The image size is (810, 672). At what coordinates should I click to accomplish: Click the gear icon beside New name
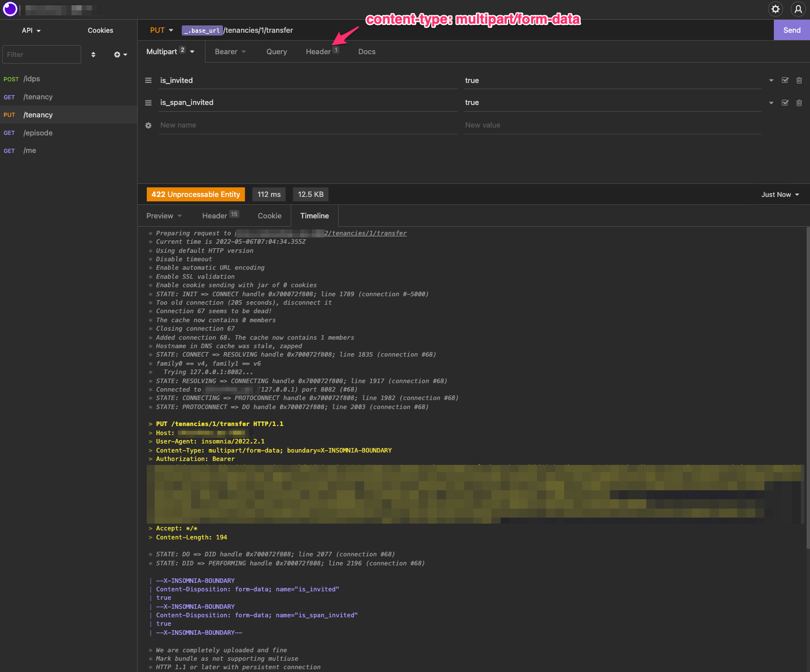click(x=148, y=125)
